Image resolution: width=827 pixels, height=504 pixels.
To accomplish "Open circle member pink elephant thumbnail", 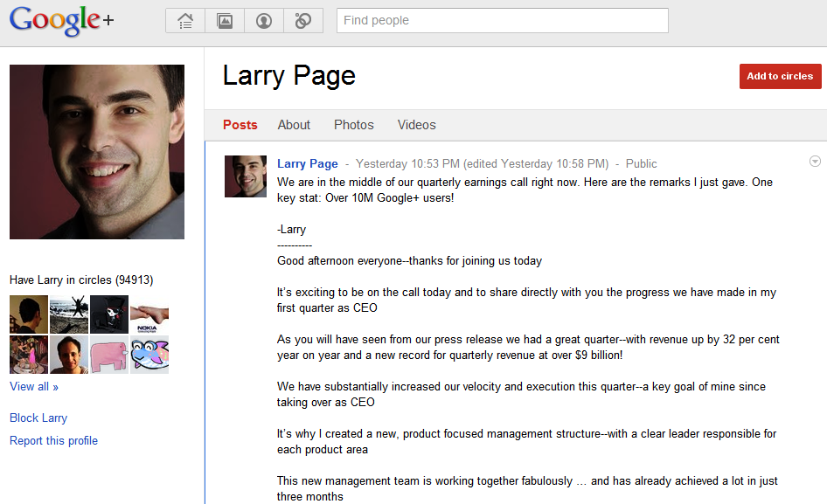I will pyautogui.click(x=109, y=355).
